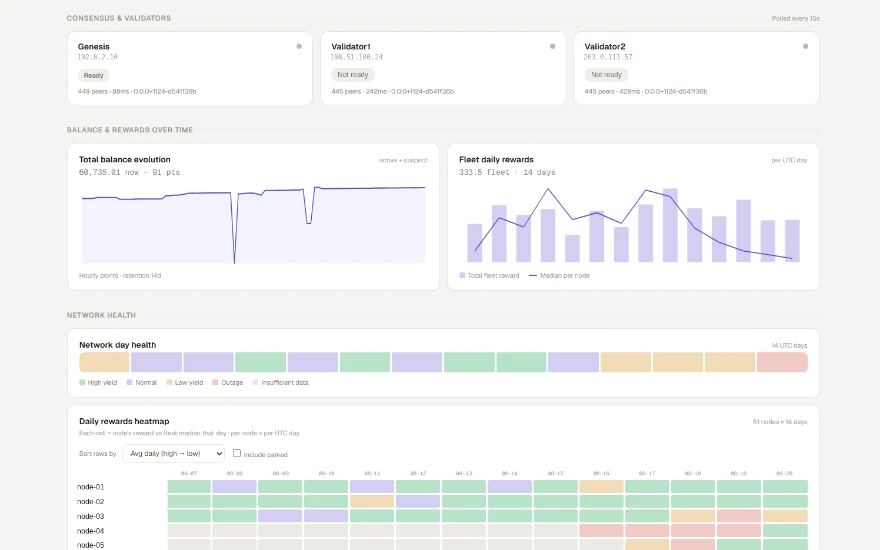Click node-04's green cell for 08-20
This screenshot has width=880, height=550.
tap(785, 530)
